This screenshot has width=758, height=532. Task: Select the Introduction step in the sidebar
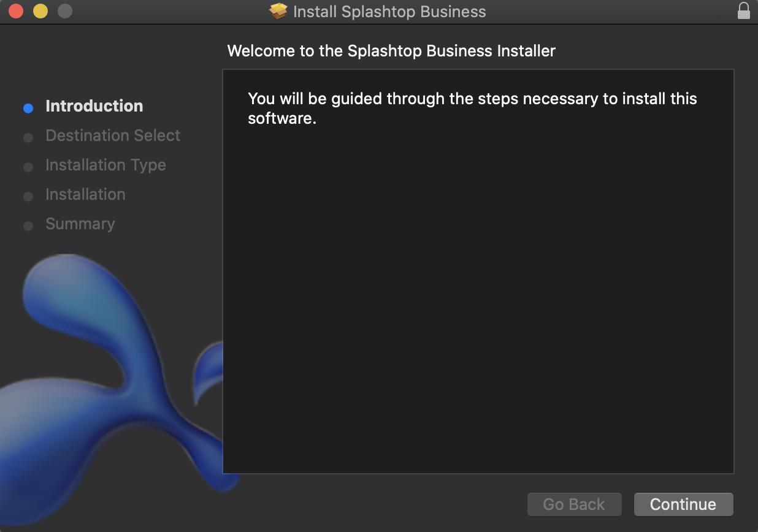pos(94,106)
